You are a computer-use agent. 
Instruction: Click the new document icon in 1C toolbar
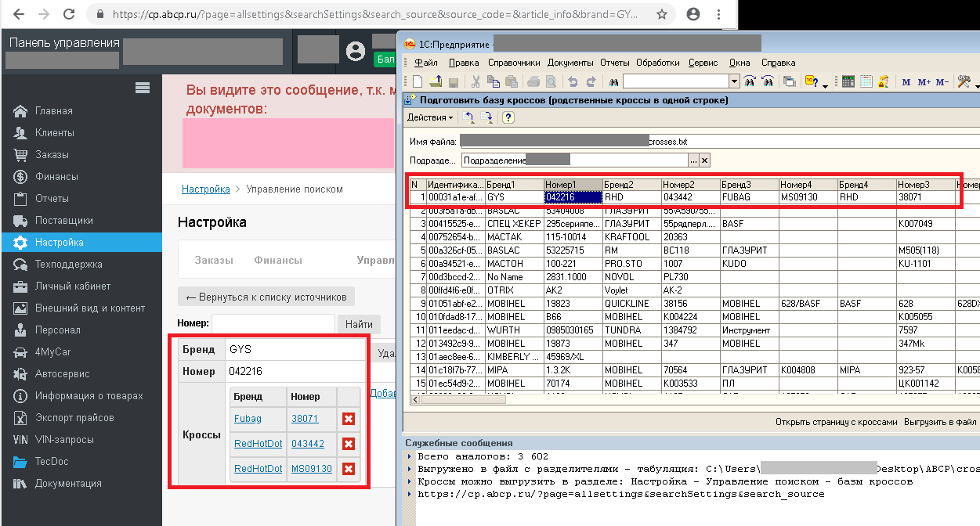(418, 81)
